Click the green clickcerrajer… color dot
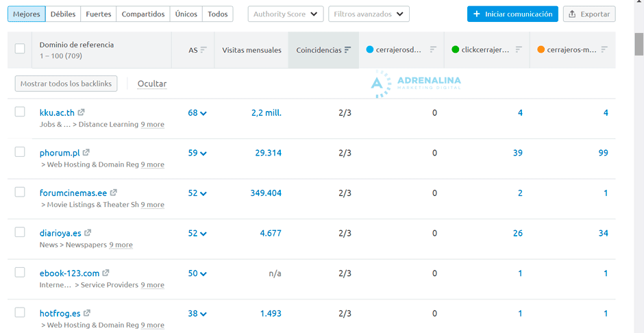This screenshot has height=333, width=644. click(x=455, y=50)
